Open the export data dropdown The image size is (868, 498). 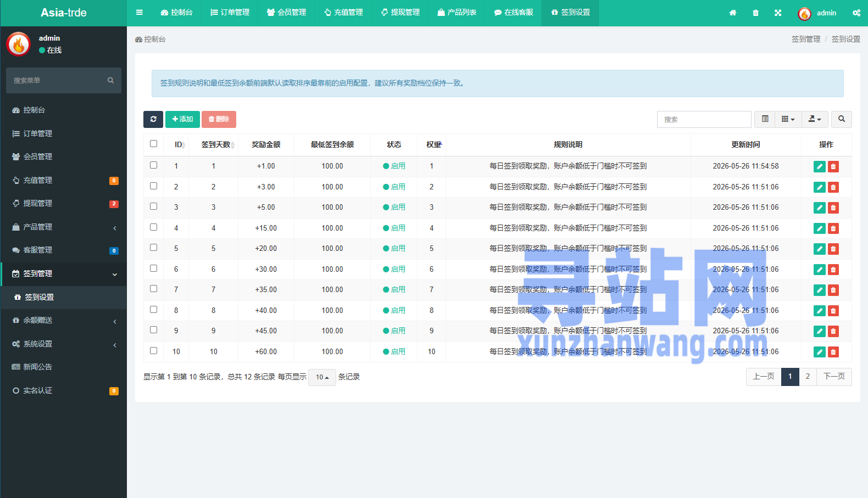(815, 119)
